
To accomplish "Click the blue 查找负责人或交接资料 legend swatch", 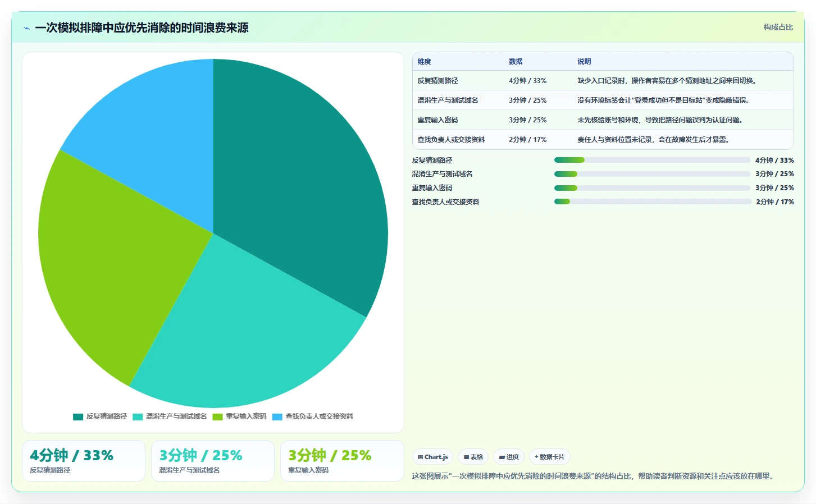I will (277, 416).
